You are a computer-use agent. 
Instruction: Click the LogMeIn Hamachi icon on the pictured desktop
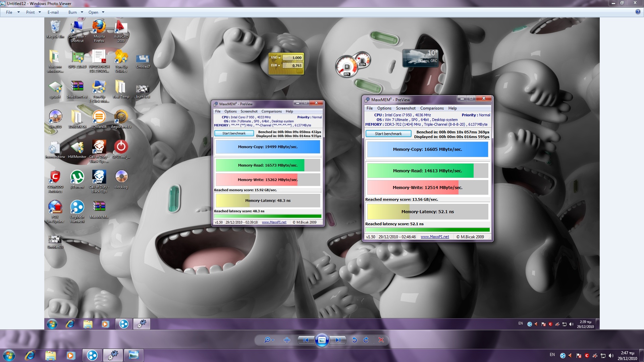[x=77, y=212]
